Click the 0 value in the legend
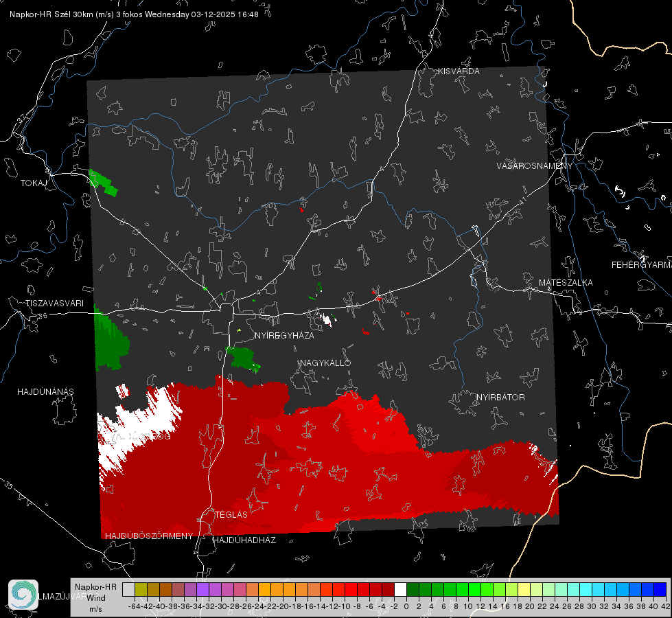This screenshot has height=618, width=672. 406,606
